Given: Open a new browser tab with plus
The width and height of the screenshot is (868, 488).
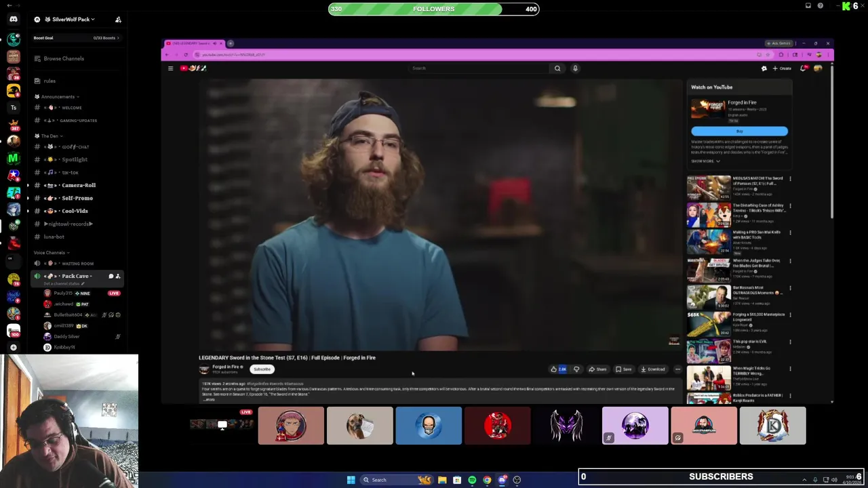Looking at the screenshot, I should [231, 43].
